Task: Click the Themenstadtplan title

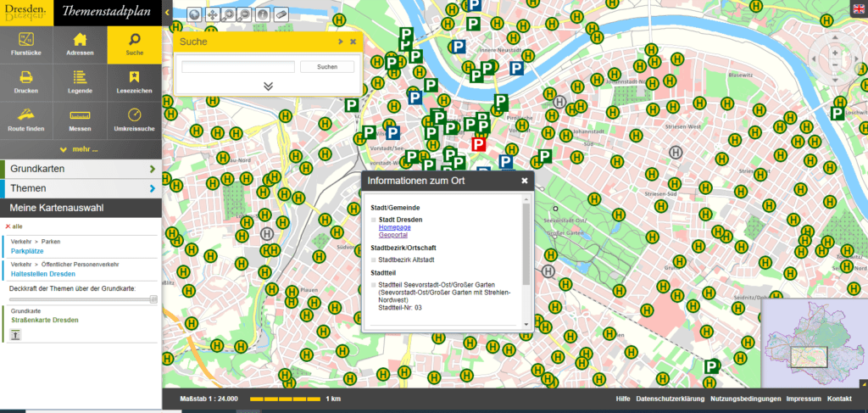Action: [106, 12]
